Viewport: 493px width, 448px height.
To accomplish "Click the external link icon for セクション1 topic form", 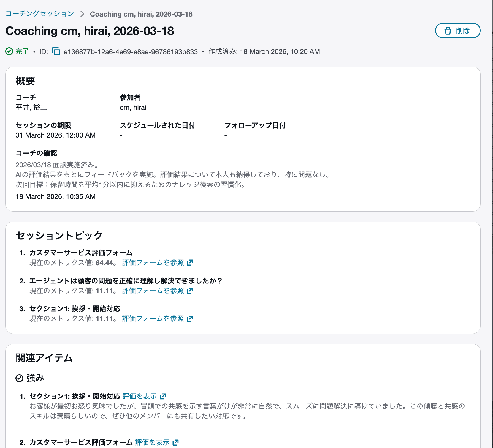I will click(x=190, y=319).
